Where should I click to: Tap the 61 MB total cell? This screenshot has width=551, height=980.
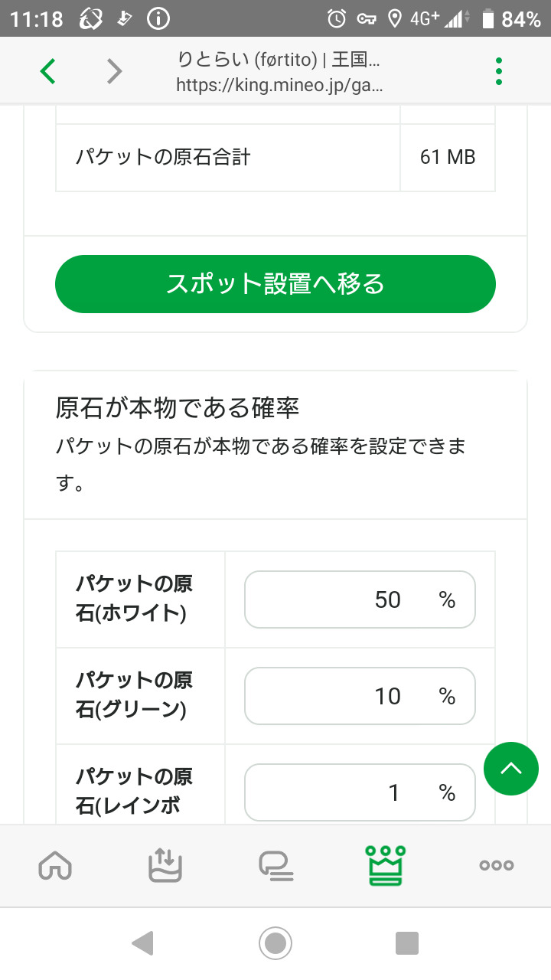coord(448,158)
